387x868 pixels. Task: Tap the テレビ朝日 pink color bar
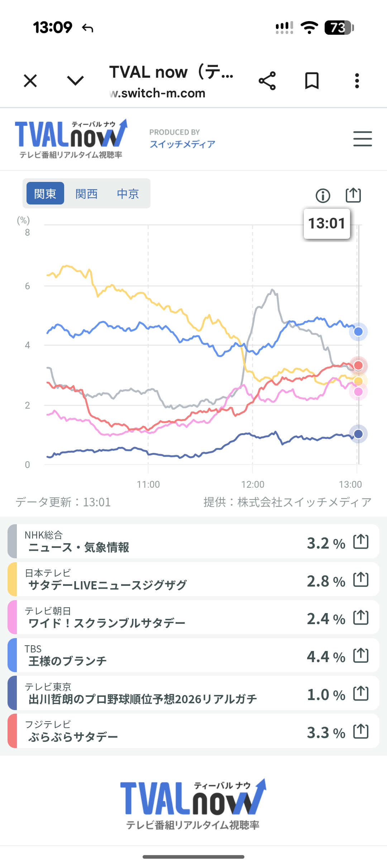point(12,617)
